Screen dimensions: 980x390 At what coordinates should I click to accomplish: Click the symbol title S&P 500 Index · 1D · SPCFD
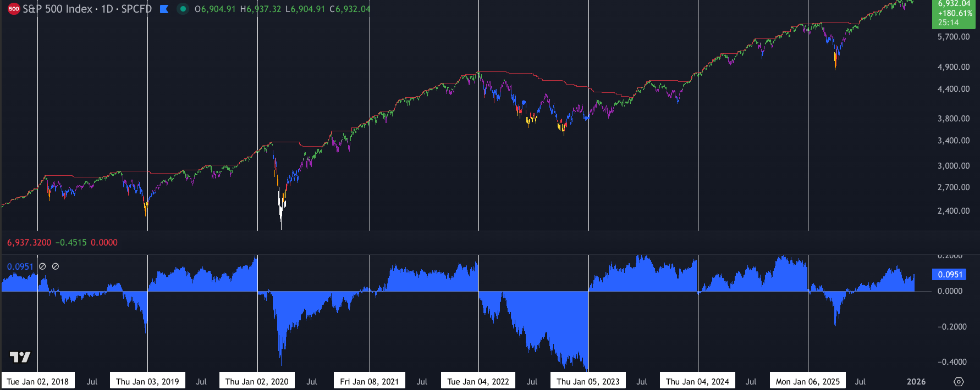point(87,9)
